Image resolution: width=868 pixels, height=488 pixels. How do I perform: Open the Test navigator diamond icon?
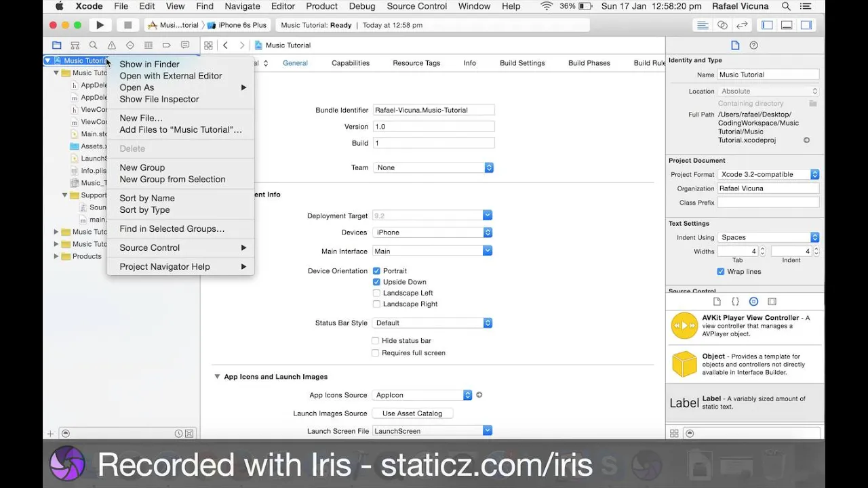tap(130, 45)
